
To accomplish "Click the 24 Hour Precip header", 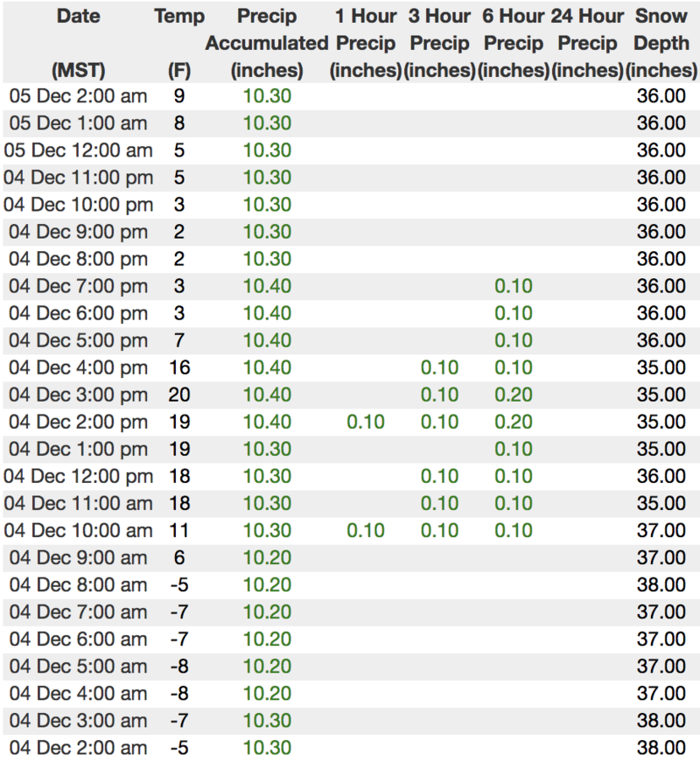I will [588, 43].
